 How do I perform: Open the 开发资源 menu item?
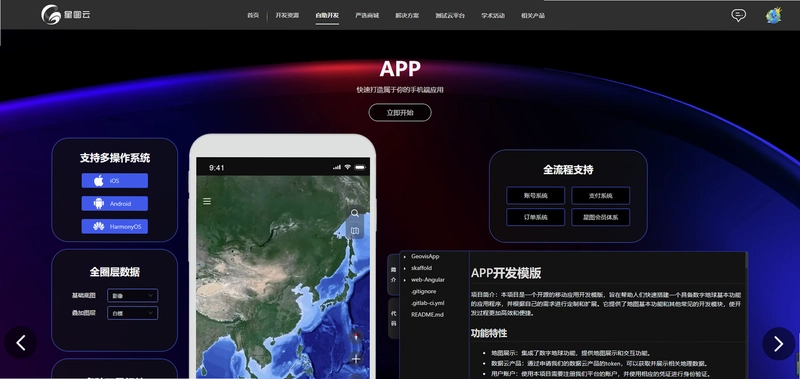[x=287, y=15]
